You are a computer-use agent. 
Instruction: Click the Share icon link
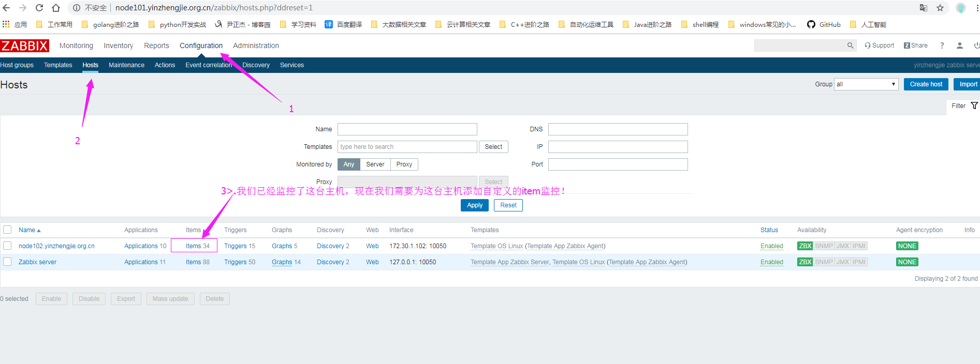click(x=916, y=45)
